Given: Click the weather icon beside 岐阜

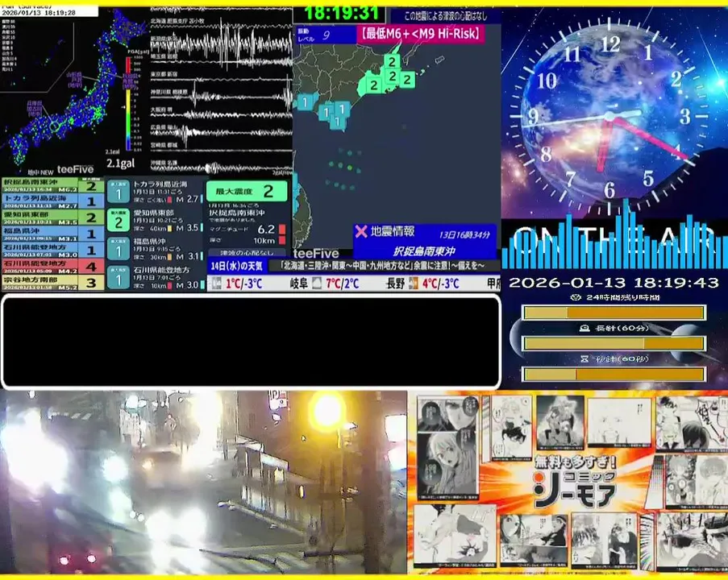Looking at the screenshot, I should click(317, 283).
